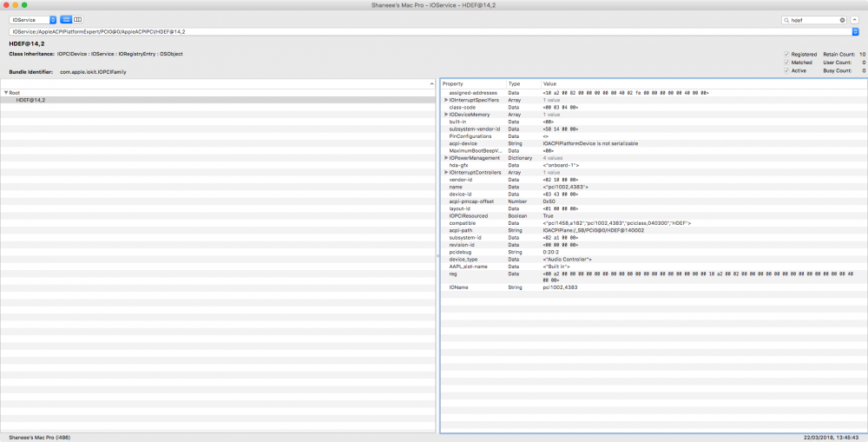
Task: Click the Property column header
Action: pyautogui.click(x=474, y=83)
